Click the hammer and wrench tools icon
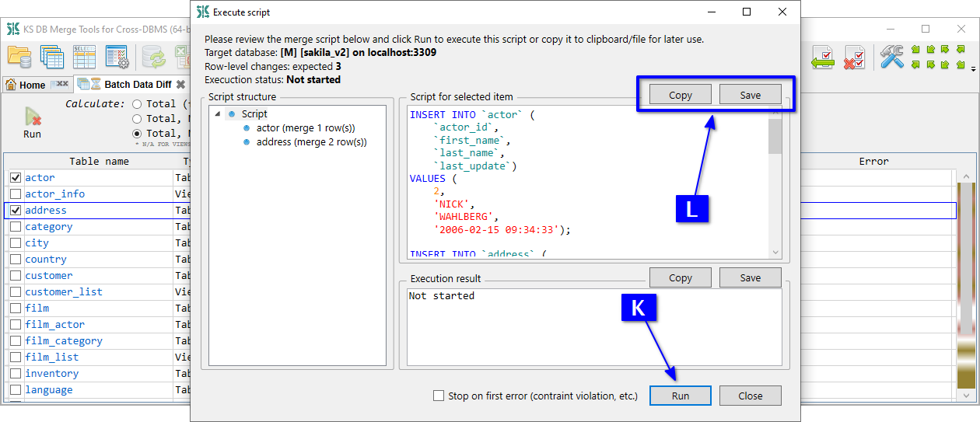The width and height of the screenshot is (980, 422). point(891,57)
